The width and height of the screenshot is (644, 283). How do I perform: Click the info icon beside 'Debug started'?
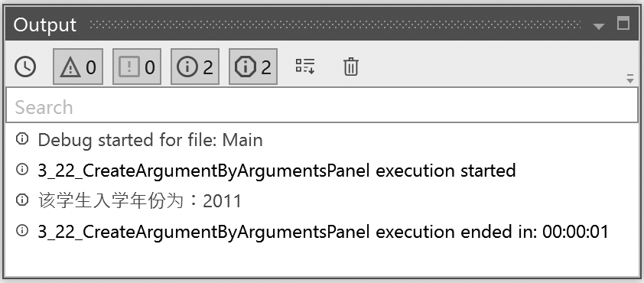click(x=21, y=139)
